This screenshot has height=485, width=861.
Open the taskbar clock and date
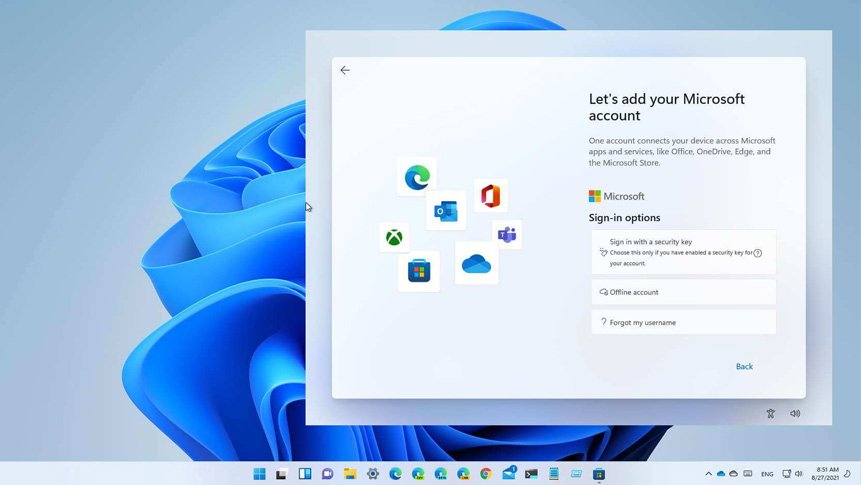point(826,474)
